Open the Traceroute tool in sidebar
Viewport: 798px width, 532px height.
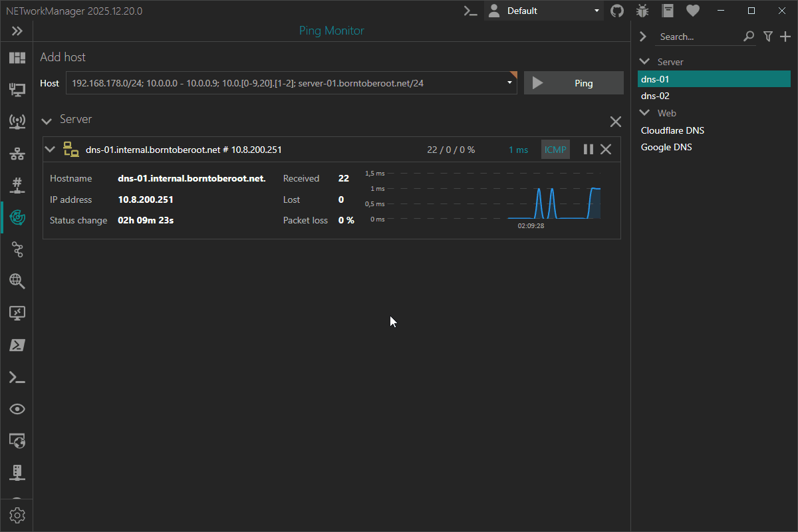17,249
